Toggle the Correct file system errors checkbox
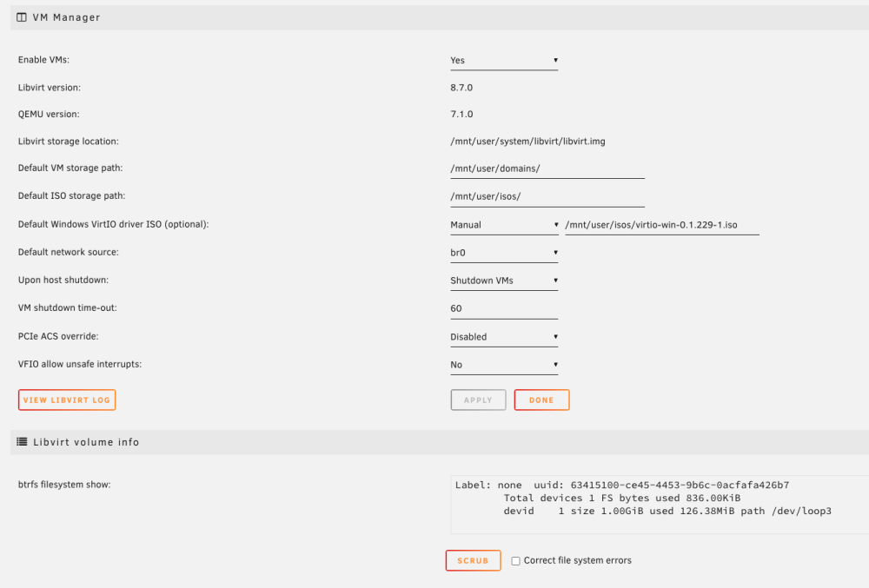 coord(515,561)
